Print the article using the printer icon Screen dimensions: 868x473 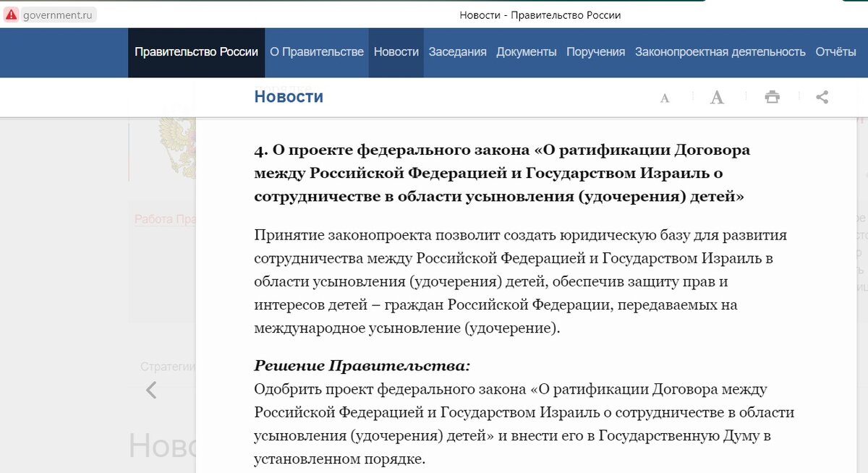772,96
